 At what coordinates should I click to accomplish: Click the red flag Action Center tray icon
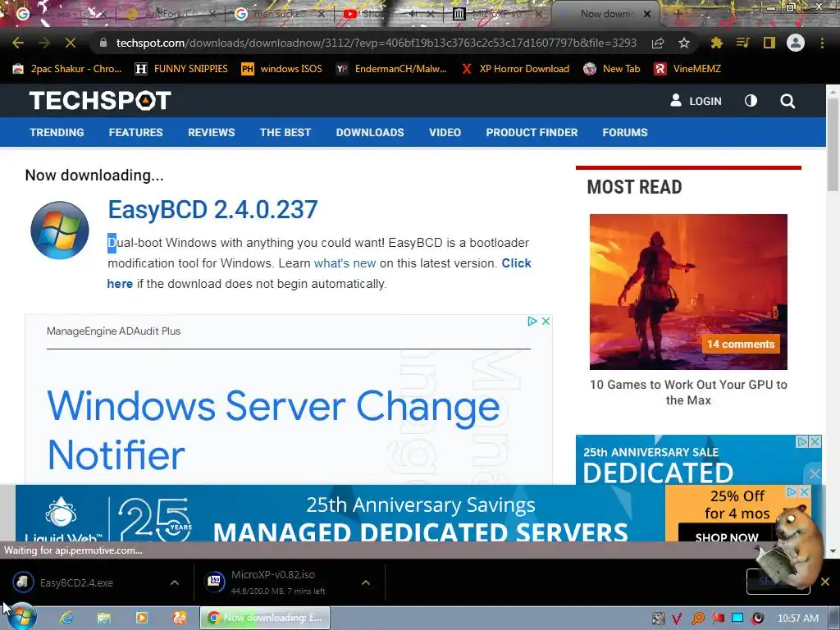tap(719, 619)
